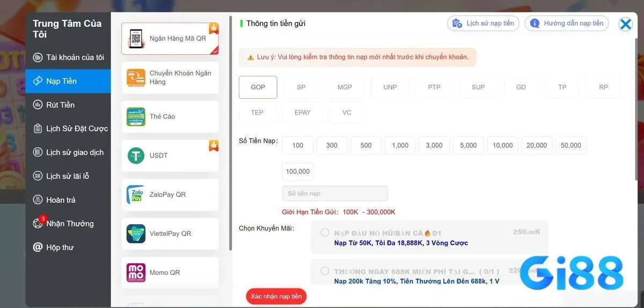Click the Hộp thư at-sign icon
Screen dimensions: 644x308
coord(38,247)
